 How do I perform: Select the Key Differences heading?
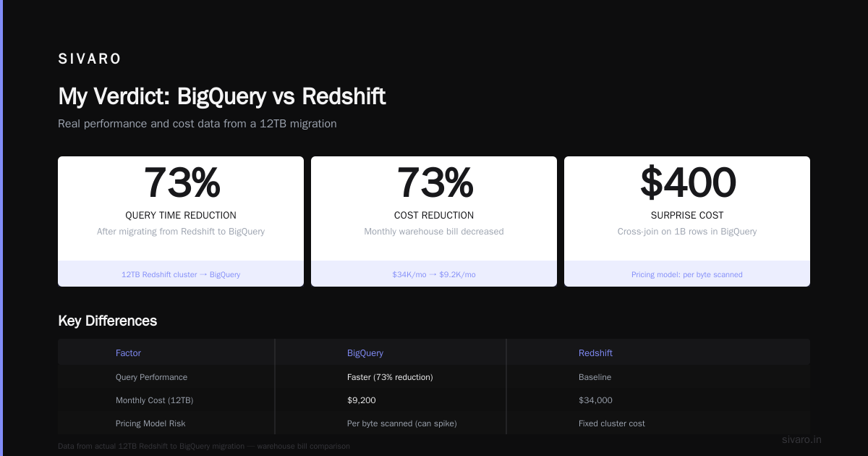point(107,321)
